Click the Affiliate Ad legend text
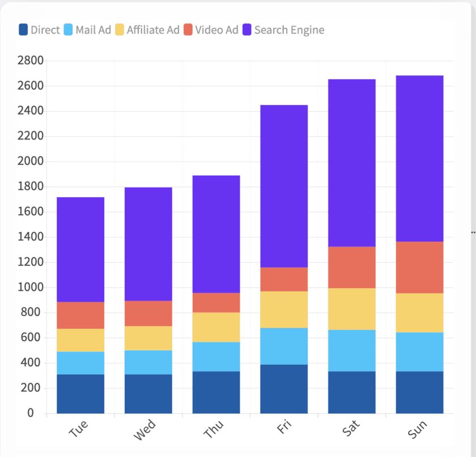 pyautogui.click(x=153, y=29)
